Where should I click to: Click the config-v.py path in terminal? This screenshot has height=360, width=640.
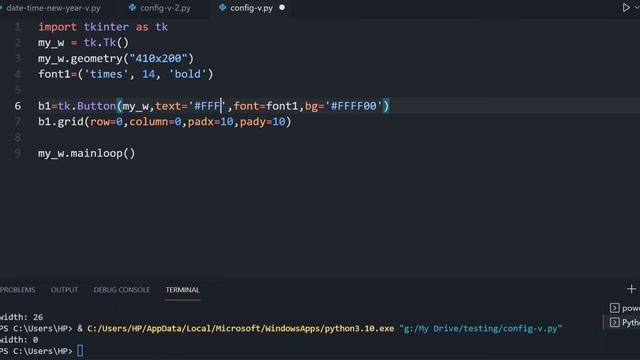480,329
